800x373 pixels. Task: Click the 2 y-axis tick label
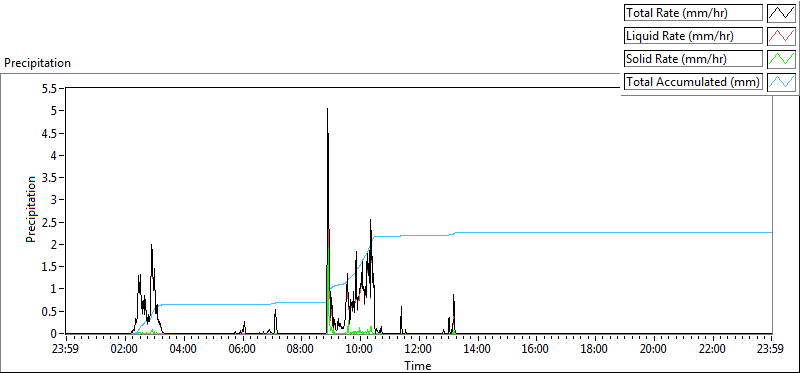click(x=55, y=244)
